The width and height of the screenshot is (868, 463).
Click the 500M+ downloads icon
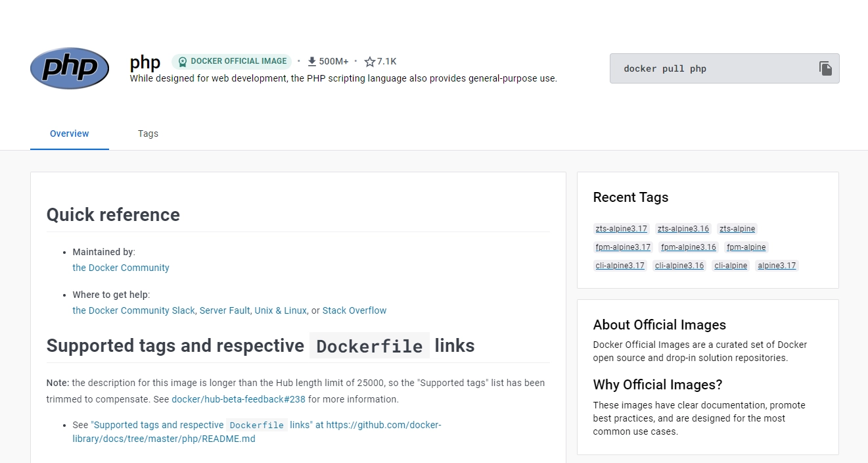click(x=312, y=62)
